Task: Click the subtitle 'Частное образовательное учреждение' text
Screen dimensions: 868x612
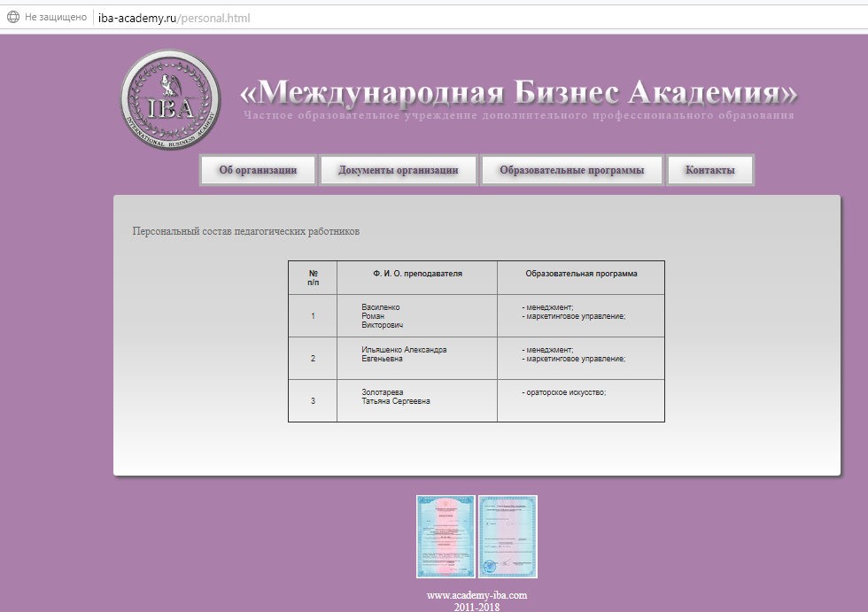Action: tap(360, 116)
